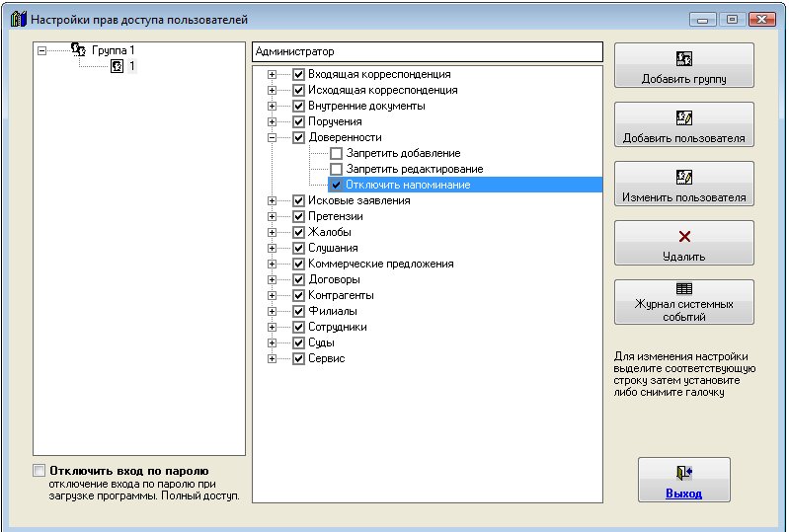Expand the Претензии node
The height and width of the screenshot is (532, 789).
[272, 216]
